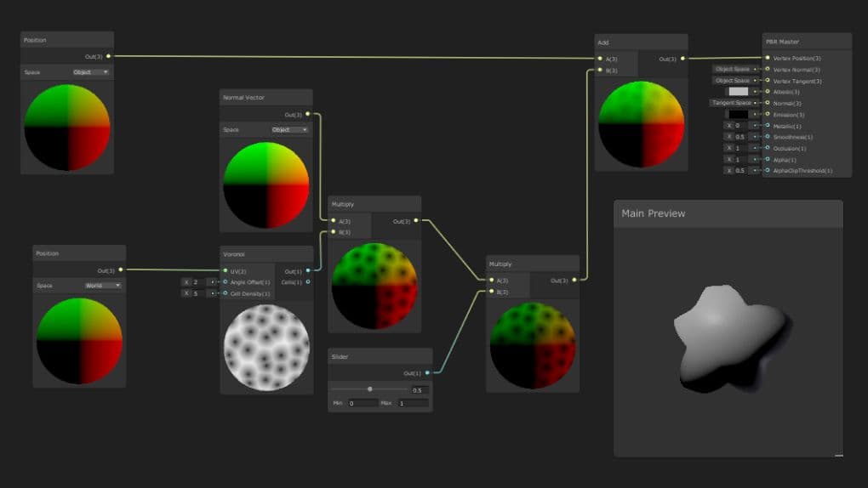This screenshot has height=488, width=868.
Task: Click the Add node's Out(3) port
Action: pyautogui.click(x=682, y=58)
